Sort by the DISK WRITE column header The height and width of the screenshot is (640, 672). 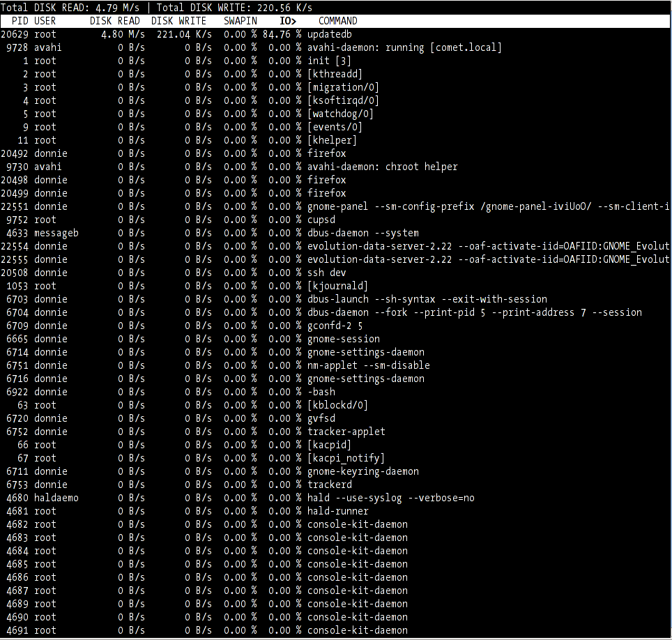click(178, 21)
